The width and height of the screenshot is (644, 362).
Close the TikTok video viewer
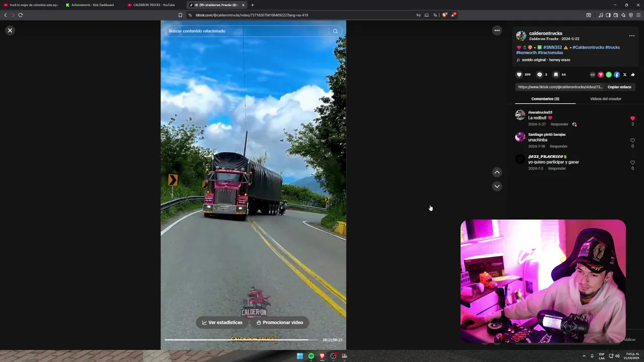tap(10, 31)
